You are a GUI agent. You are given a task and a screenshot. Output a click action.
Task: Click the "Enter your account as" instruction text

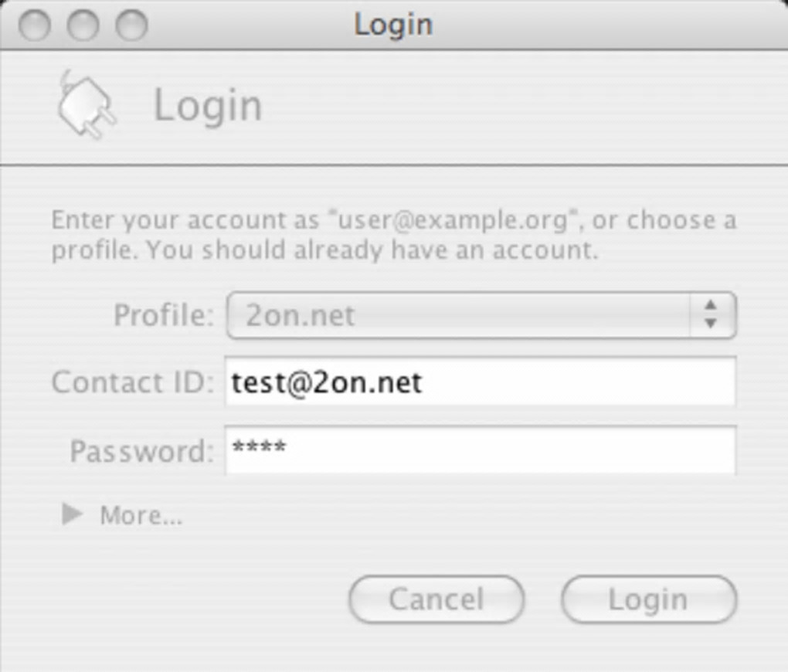click(185, 221)
